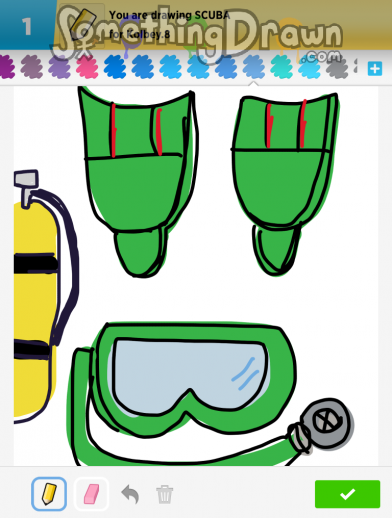
Task: Select the yellow pencil drawing tool
Action: tap(49, 494)
